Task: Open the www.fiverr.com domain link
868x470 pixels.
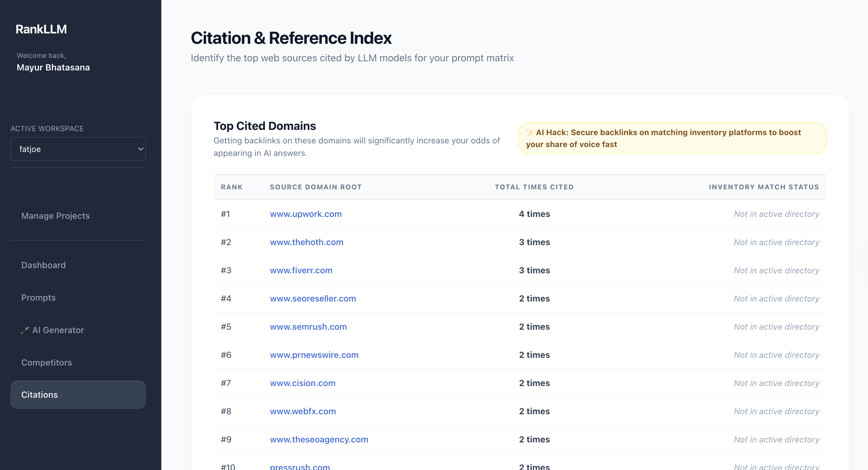Action: pos(301,270)
